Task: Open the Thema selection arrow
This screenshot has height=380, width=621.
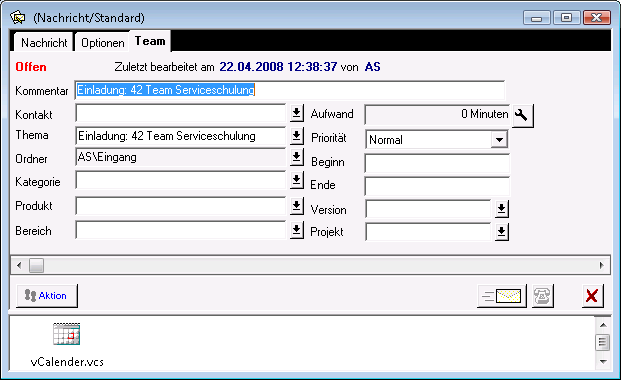Action: [x=297, y=136]
